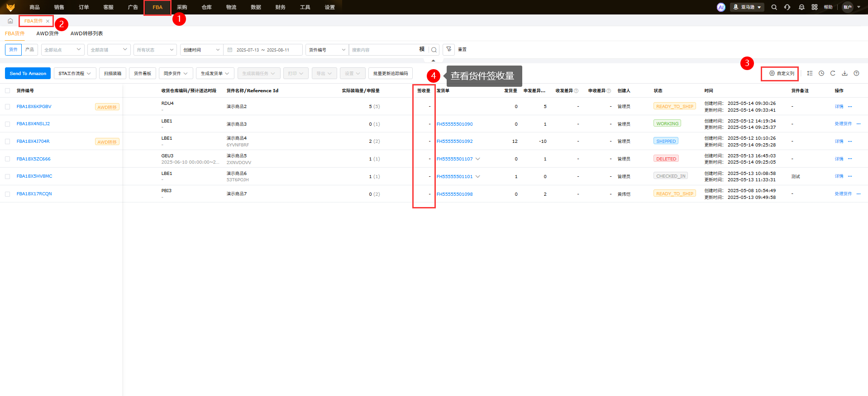Open the 采购 menu in top navigation

pos(182,7)
